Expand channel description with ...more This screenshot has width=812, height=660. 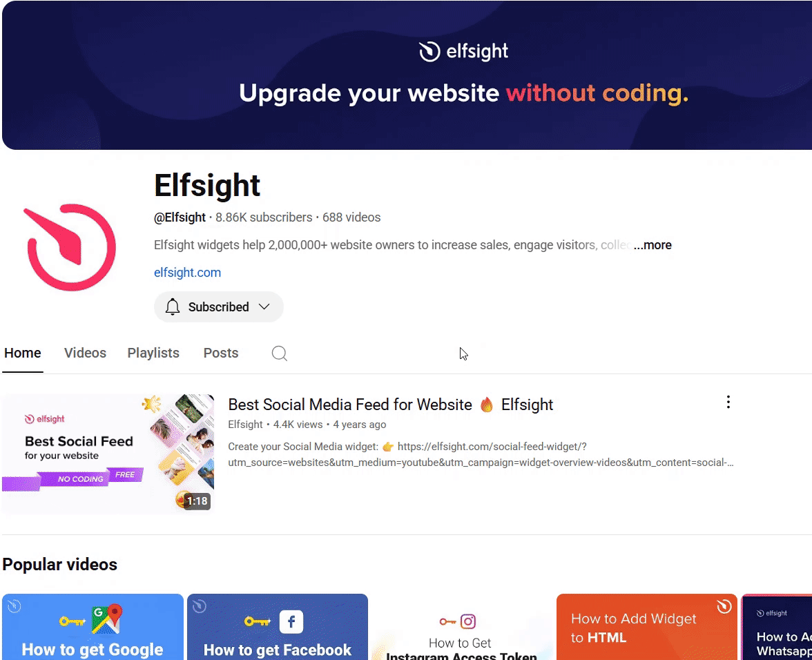pyautogui.click(x=652, y=245)
